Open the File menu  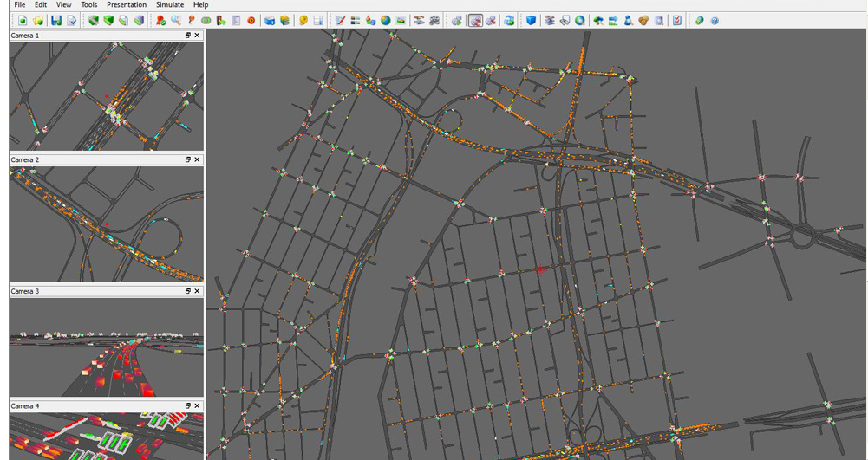pyautogui.click(x=19, y=4)
